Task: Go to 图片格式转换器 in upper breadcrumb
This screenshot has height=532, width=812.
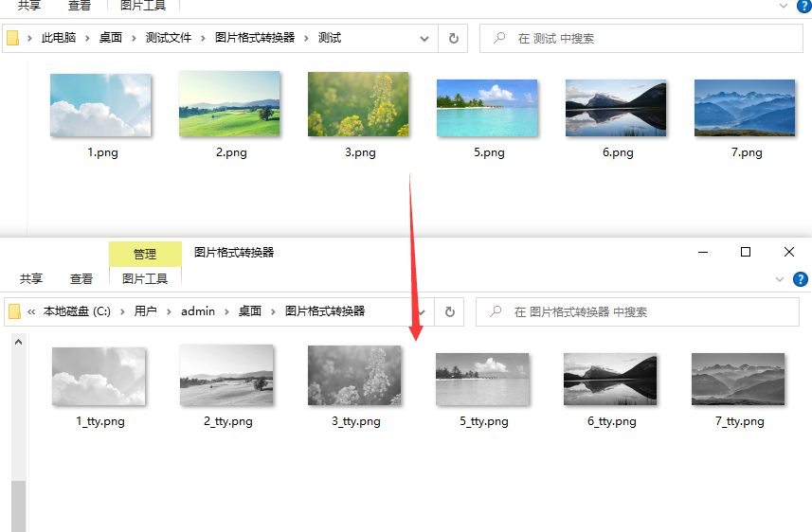Action: (x=255, y=38)
